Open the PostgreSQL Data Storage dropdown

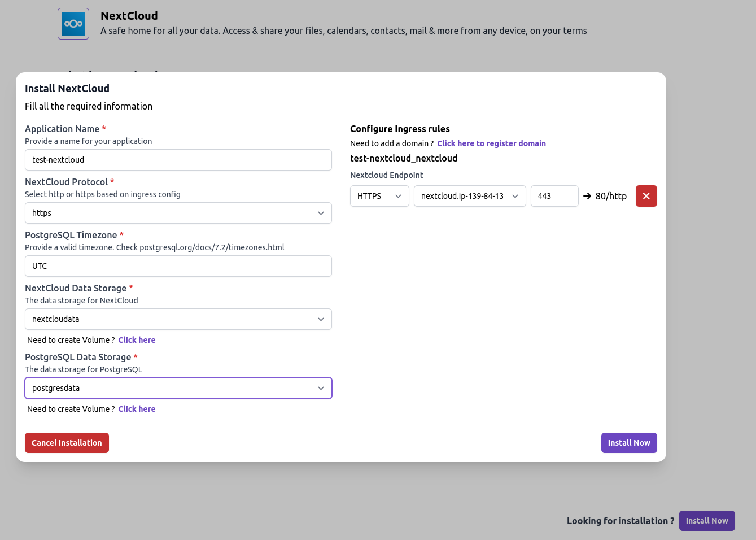pos(178,388)
